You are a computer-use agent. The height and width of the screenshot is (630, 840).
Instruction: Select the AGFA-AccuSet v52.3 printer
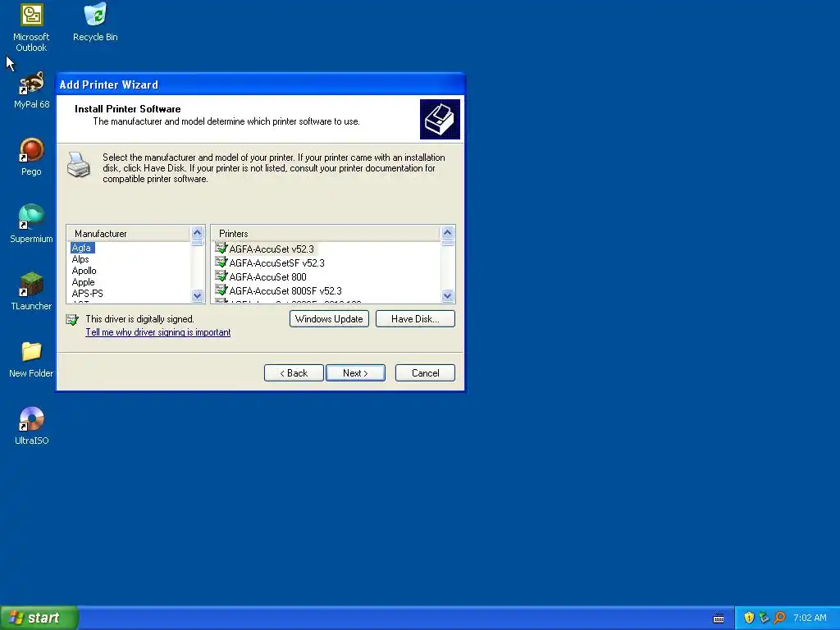tap(272, 249)
